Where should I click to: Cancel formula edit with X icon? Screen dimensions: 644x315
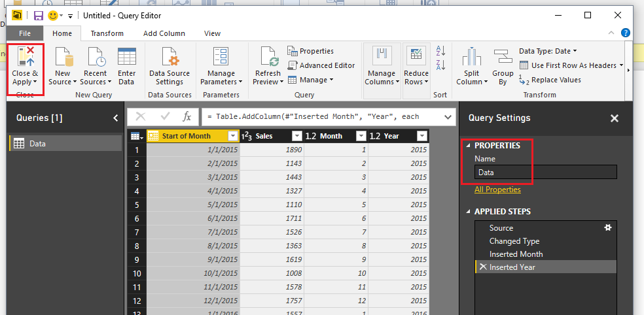[x=141, y=116]
